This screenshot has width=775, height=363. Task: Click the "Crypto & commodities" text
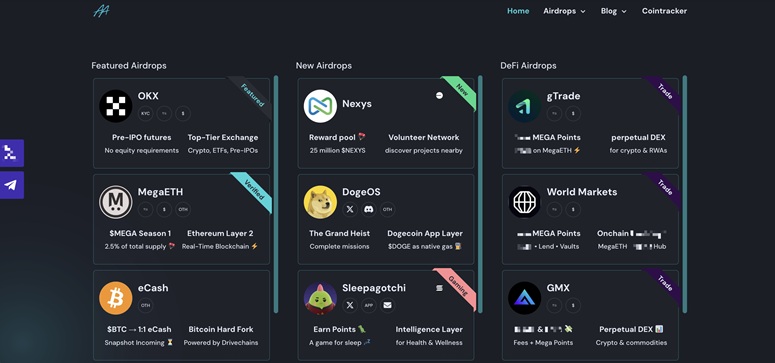(631, 342)
